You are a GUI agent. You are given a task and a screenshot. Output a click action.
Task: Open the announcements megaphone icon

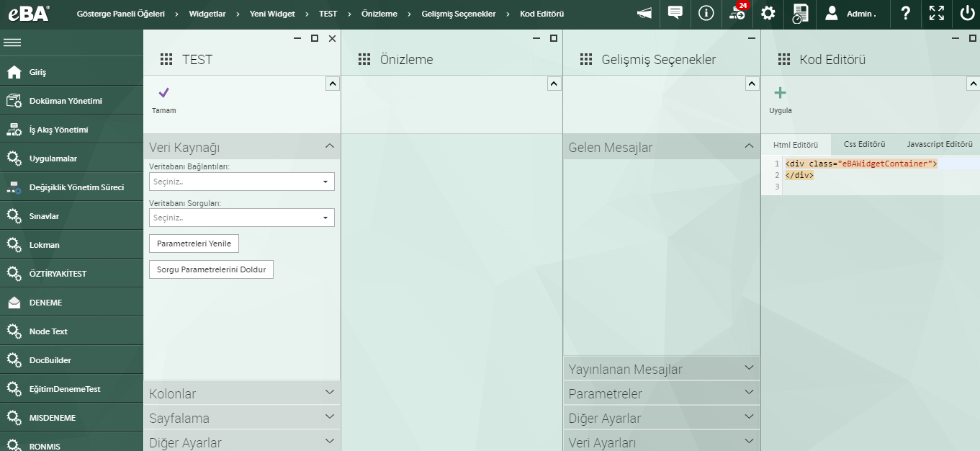point(644,13)
